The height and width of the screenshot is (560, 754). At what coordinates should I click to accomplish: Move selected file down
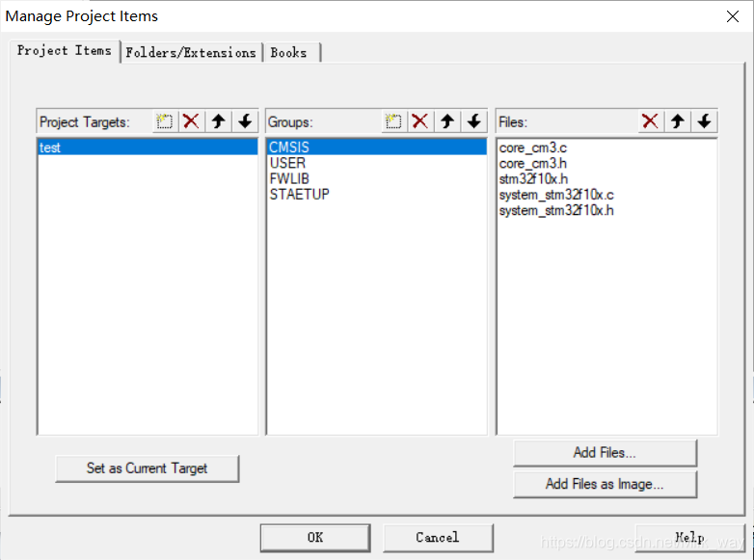pos(705,121)
